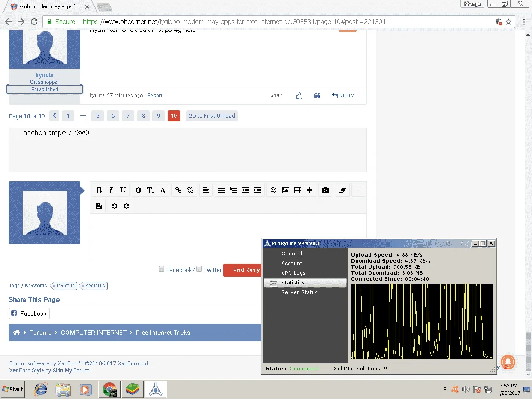Go to page 6 of thread

(113, 116)
